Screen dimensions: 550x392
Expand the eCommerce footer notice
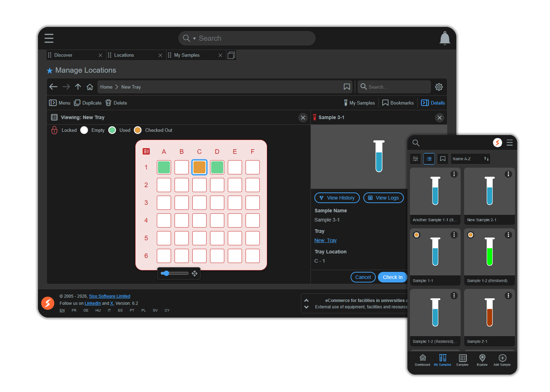[x=306, y=300]
